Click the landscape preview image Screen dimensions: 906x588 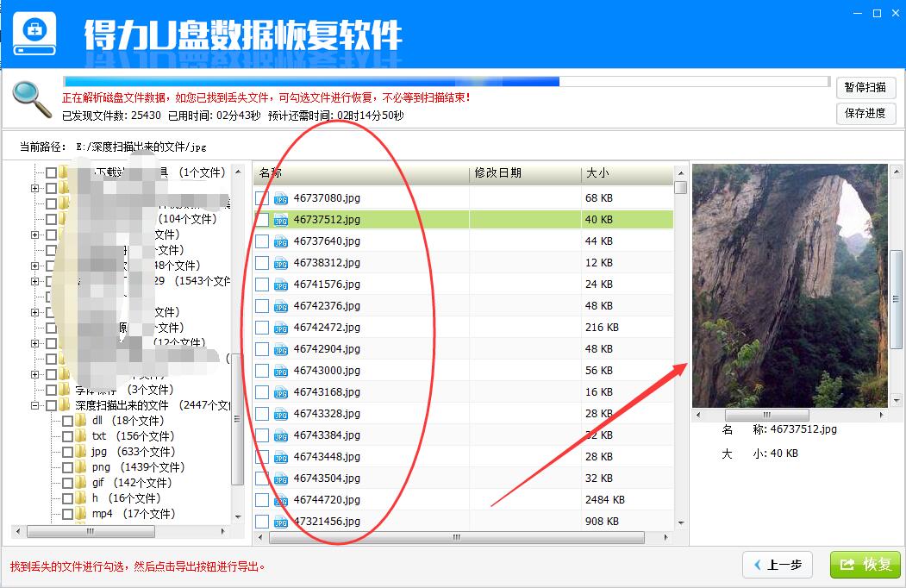pos(790,285)
